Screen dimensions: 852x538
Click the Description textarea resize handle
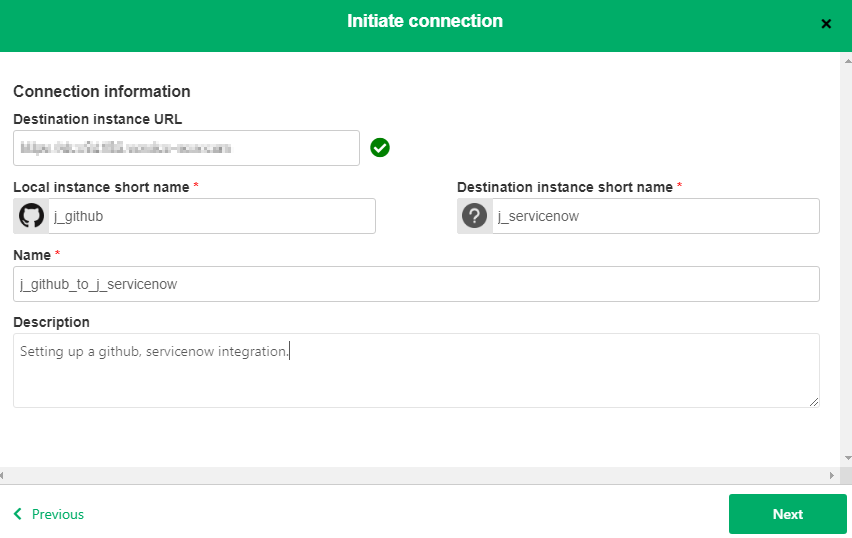coord(814,401)
